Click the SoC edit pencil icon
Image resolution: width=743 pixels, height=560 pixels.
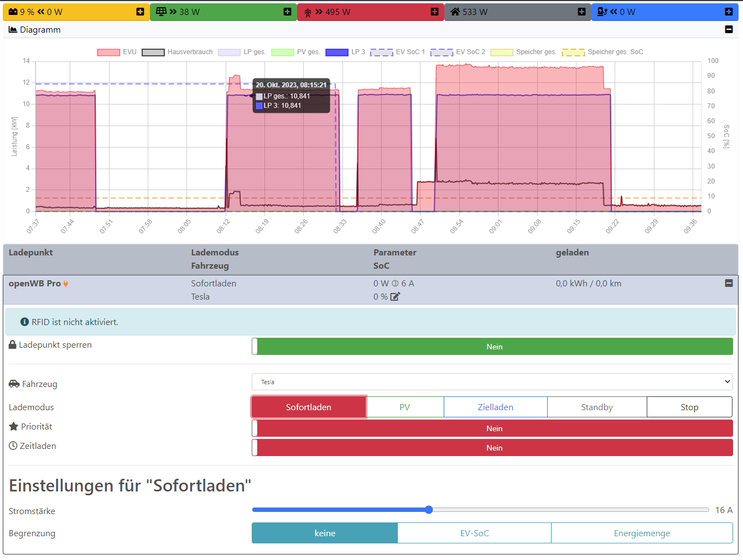[395, 297]
